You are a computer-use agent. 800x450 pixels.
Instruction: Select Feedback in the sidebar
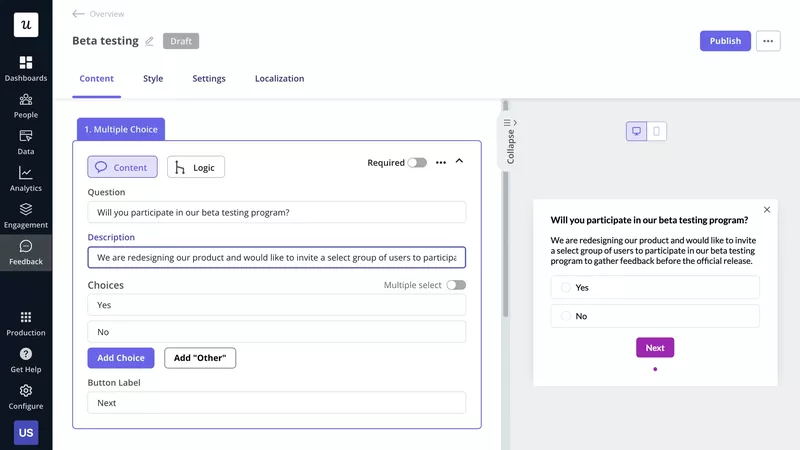pos(26,253)
